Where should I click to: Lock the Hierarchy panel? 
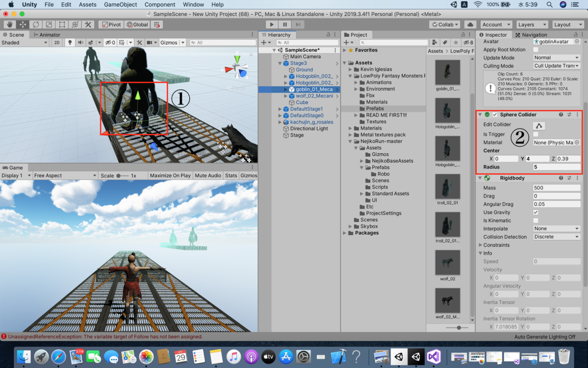pos(328,35)
